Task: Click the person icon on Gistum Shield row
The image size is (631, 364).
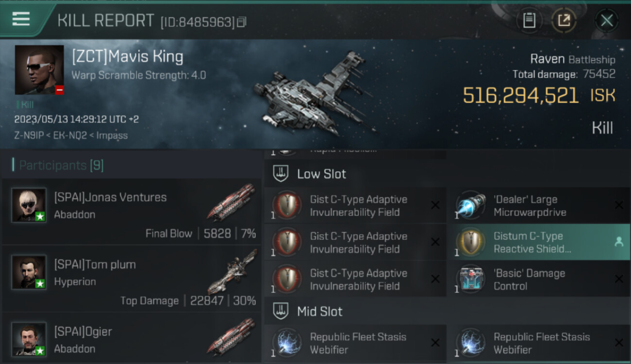Action: (x=619, y=242)
